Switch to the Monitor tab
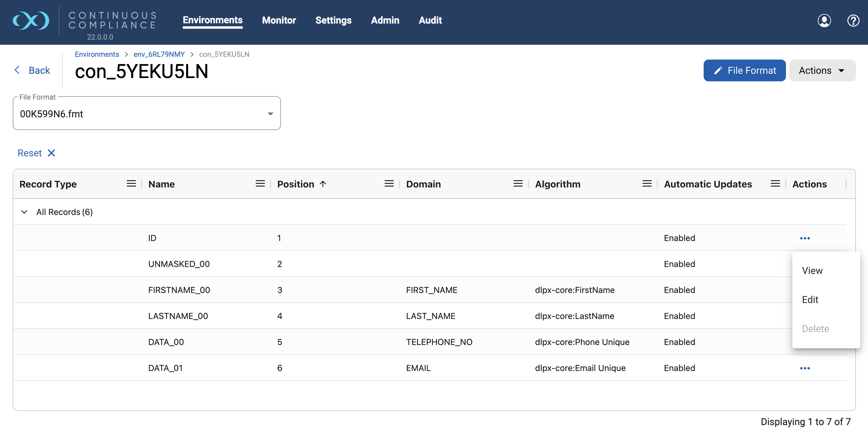Screen dimensions: 868x436 coord(279,20)
